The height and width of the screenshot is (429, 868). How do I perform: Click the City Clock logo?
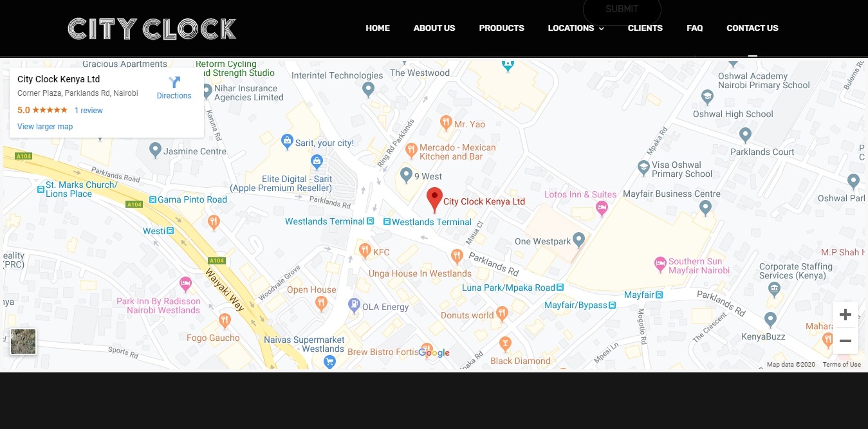(x=152, y=29)
